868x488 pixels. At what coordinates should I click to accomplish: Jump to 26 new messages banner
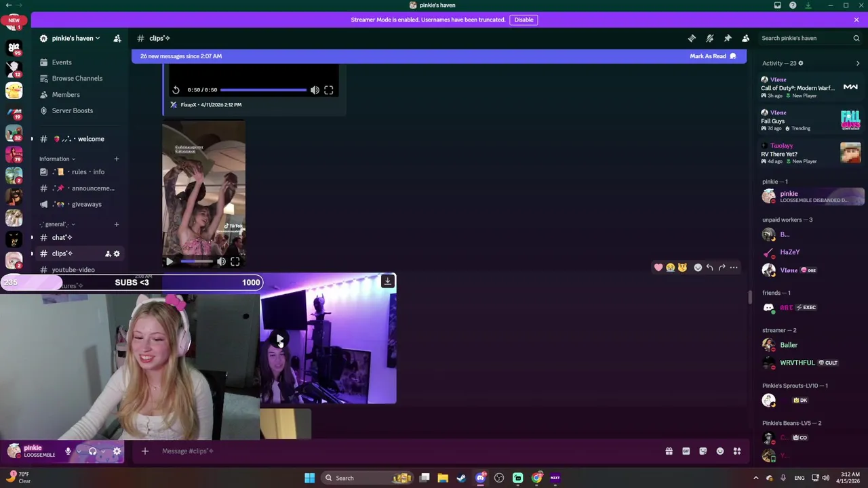[x=181, y=56]
